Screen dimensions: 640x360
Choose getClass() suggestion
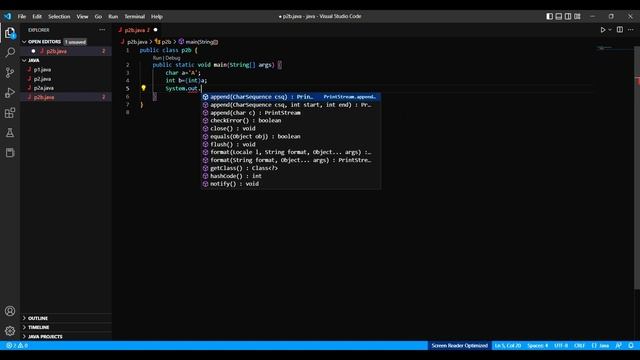pyautogui.click(x=291, y=168)
